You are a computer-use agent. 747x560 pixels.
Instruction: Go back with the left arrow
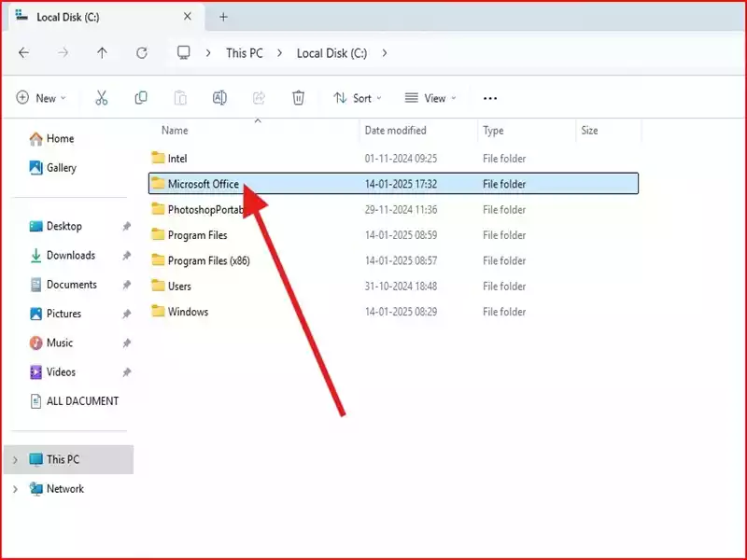[x=24, y=53]
